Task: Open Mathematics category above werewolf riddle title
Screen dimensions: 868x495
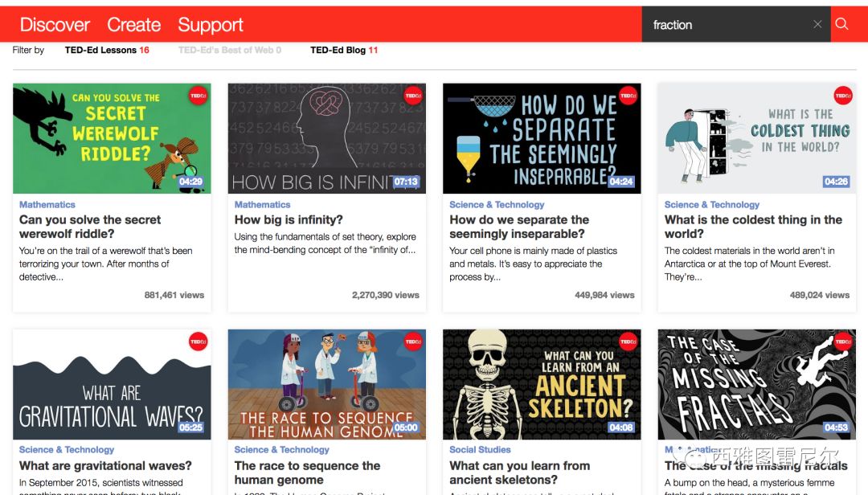Action: [47, 205]
